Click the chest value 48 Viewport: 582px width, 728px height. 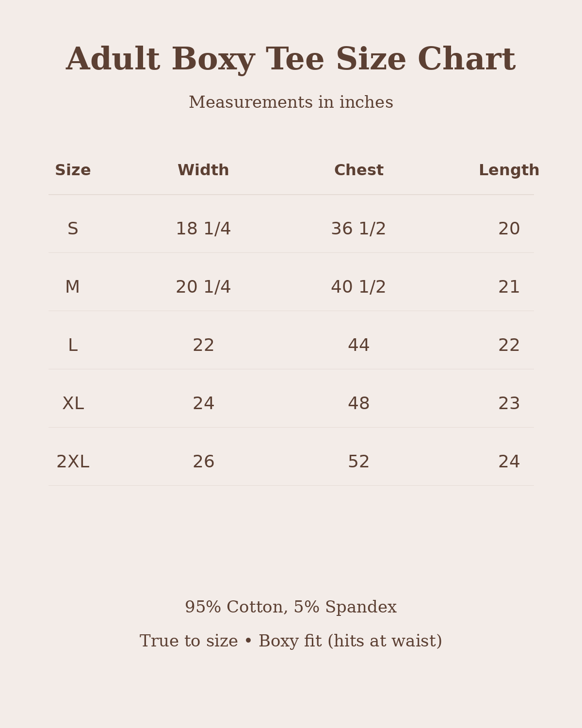point(358,403)
